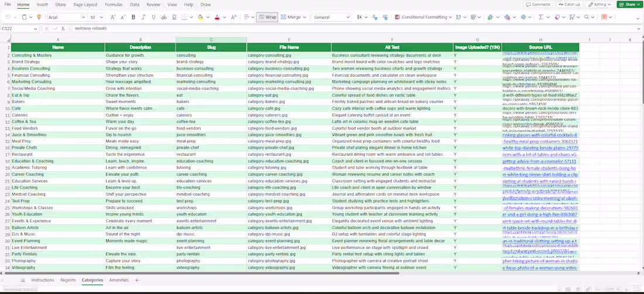
Task: Click the Insert cells icon
Action: [490, 17]
